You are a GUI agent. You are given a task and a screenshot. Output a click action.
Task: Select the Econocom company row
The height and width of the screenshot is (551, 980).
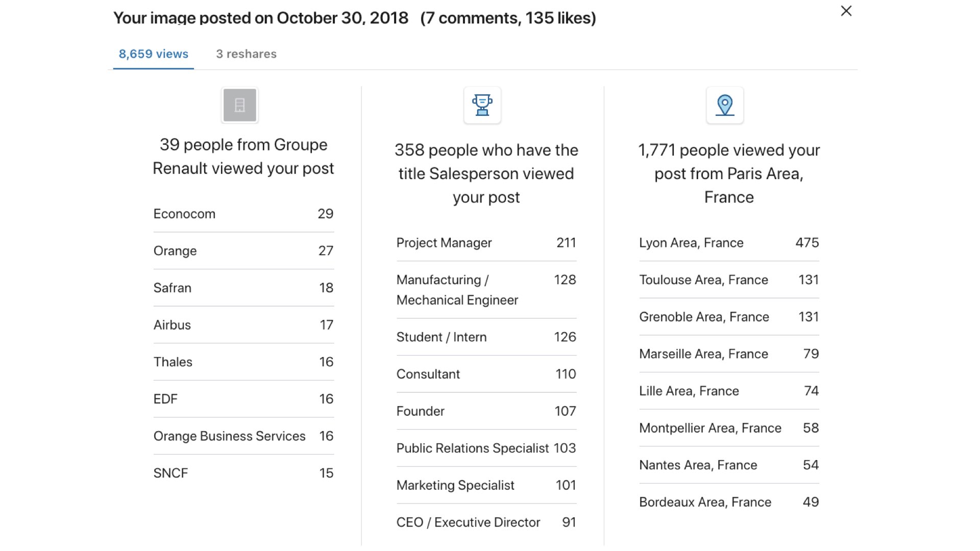point(243,214)
